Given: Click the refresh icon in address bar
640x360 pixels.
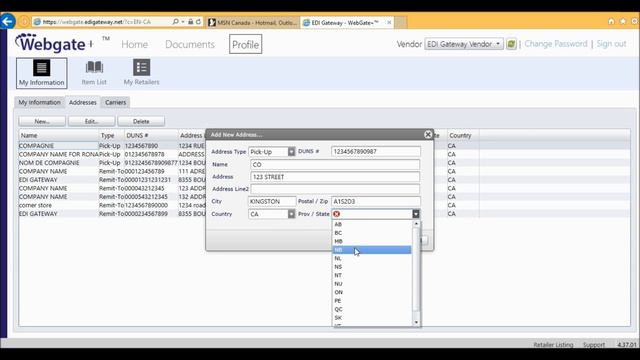Looking at the screenshot, I should [198, 22].
